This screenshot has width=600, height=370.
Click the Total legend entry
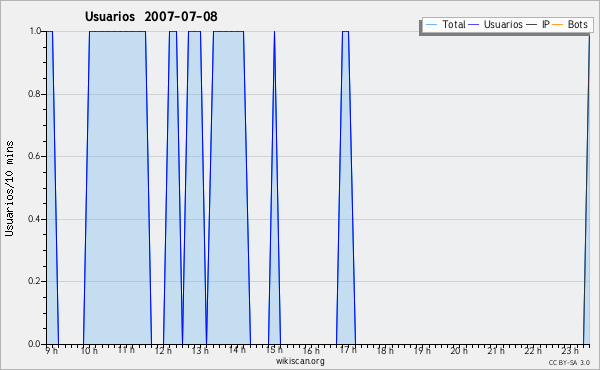446,24
